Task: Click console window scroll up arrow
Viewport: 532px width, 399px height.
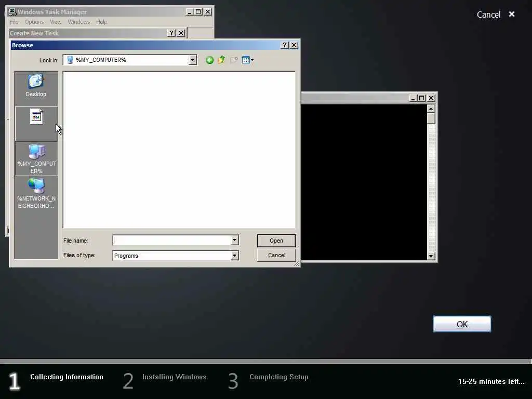Action: click(x=431, y=109)
